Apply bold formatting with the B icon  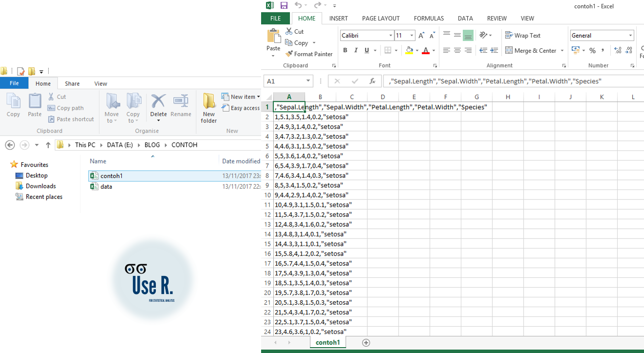tap(345, 50)
